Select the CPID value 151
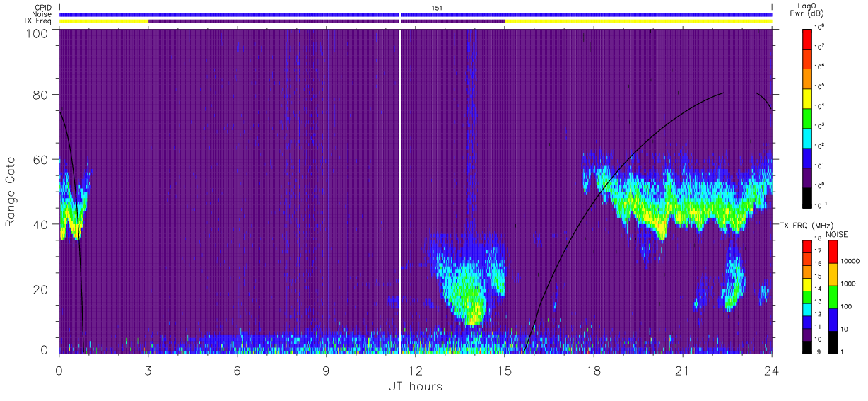This screenshot has width=868, height=401. (x=436, y=7)
